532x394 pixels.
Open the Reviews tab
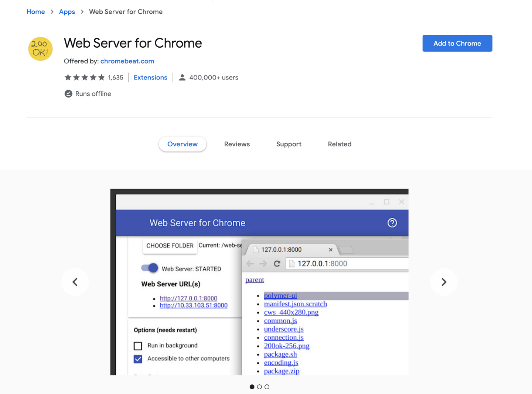click(237, 144)
